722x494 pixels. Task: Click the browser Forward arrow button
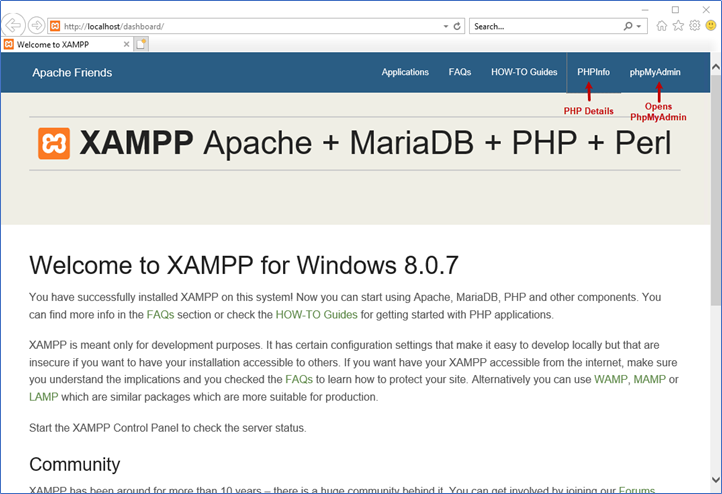pos(36,25)
